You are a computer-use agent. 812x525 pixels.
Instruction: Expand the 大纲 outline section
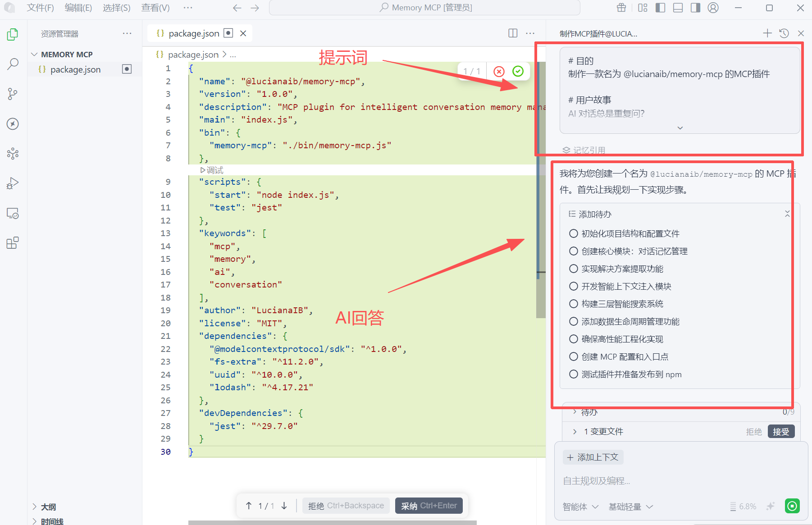(48, 507)
